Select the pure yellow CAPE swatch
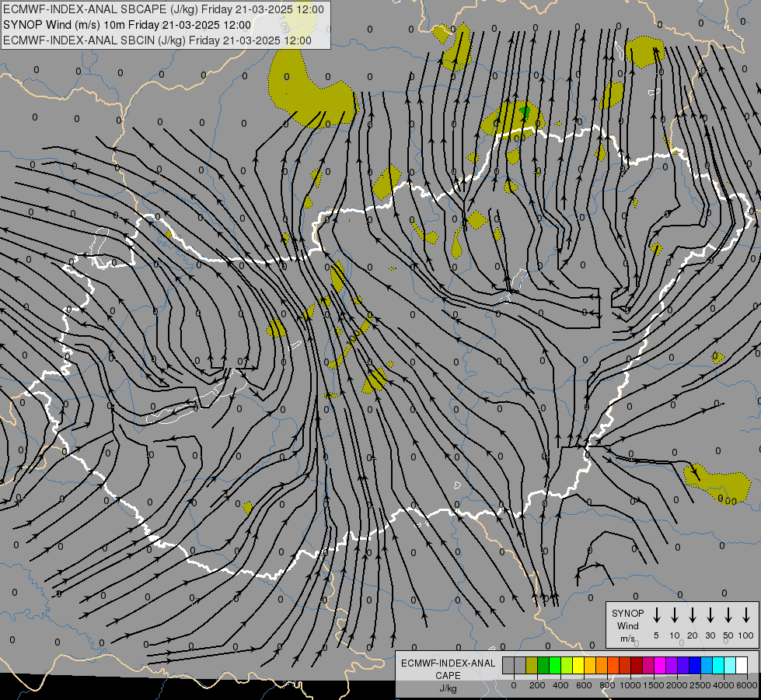The height and width of the screenshot is (700, 761). [578, 665]
